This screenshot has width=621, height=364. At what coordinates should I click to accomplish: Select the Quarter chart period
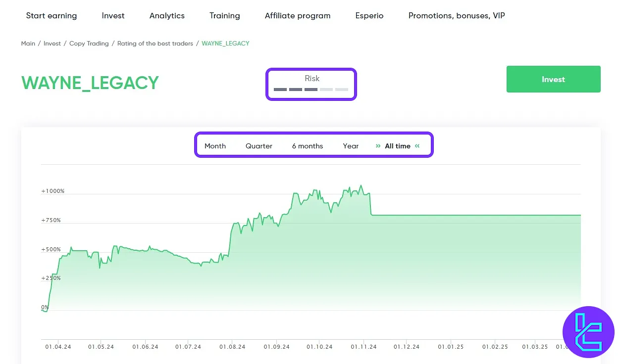[259, 146]
